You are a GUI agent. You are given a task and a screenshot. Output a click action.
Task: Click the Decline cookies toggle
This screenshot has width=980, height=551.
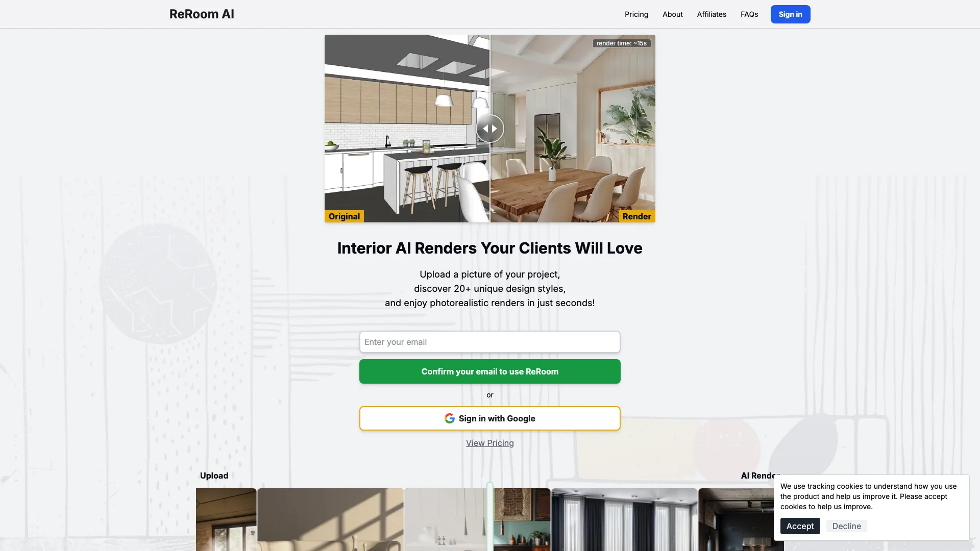[x=846, y=525]
